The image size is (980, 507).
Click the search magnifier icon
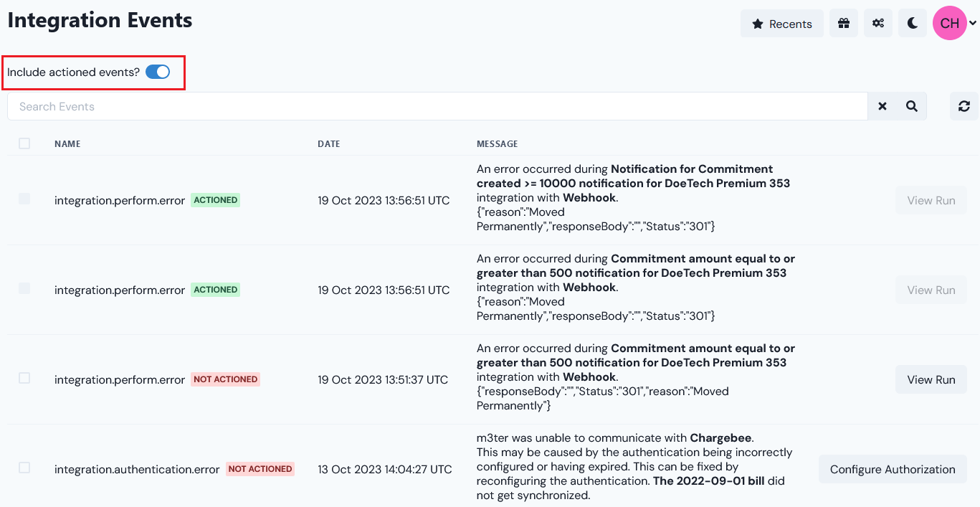pos(911,105)
